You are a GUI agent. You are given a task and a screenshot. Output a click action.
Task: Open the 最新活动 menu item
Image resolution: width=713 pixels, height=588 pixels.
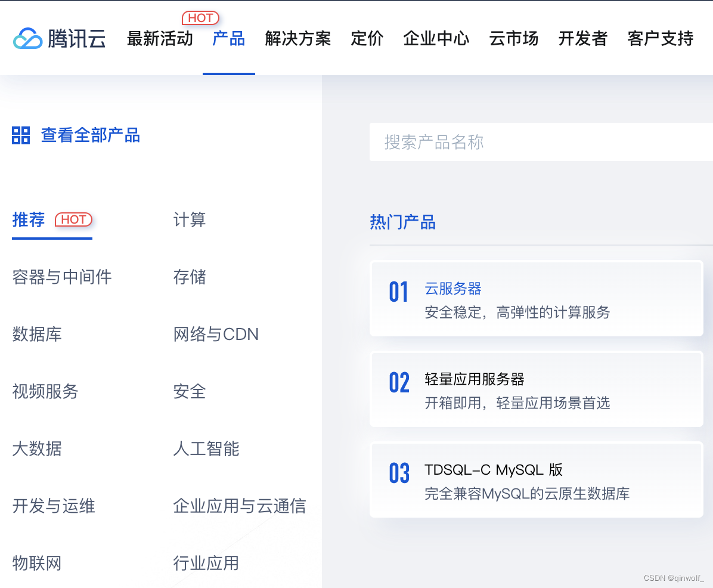pos(159,38)
